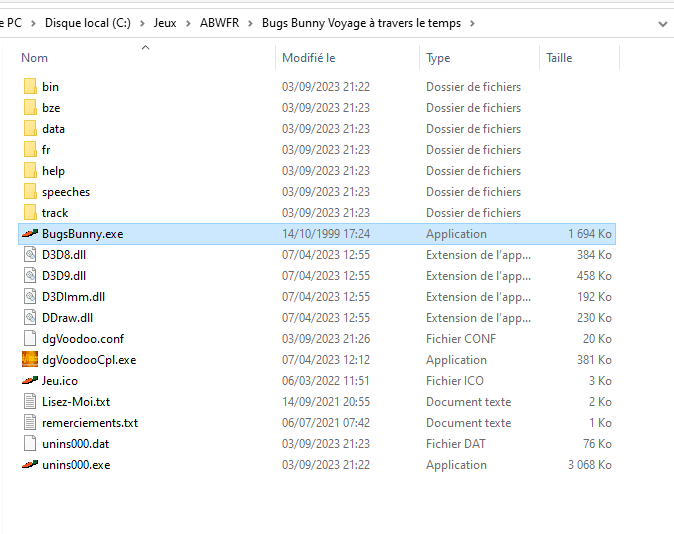Click the help folder icon
Image resolution: width=674 pixels, height=534 pixels.
point(30,171)
